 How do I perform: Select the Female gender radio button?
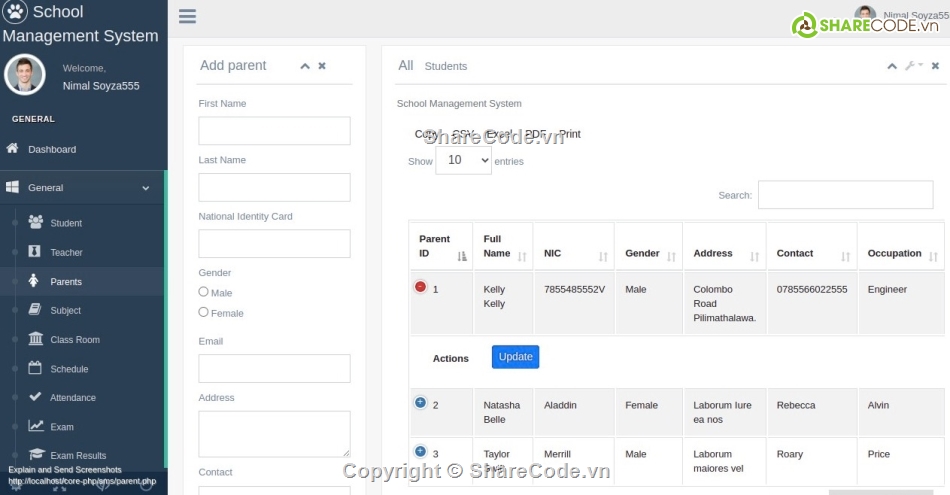point(204,312)
